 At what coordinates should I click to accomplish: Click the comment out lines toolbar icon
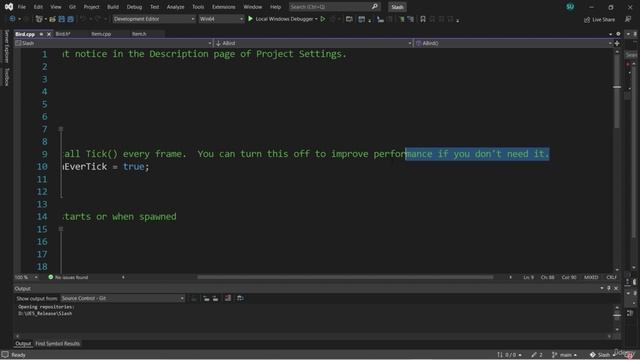tap(402, 19)
